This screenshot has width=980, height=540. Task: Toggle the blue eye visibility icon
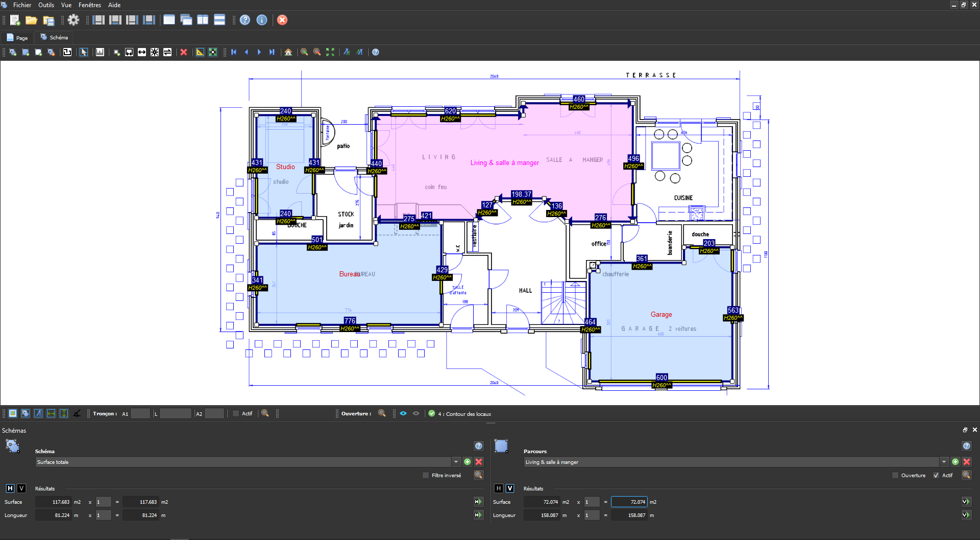[403, 413]
